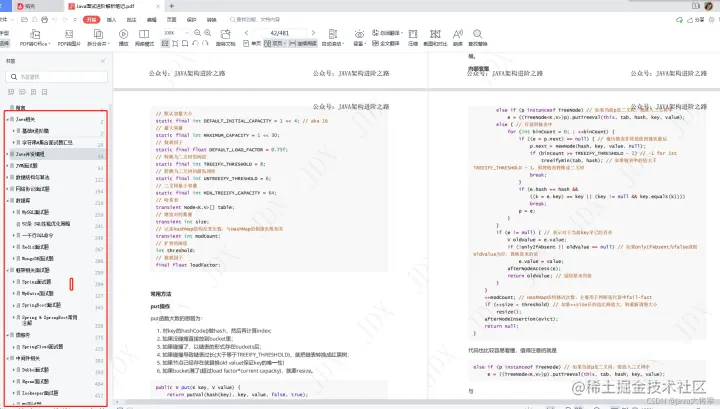
Task: Expand the 数据结构与算法 bookmark node
Action: (x=7, y=177)
